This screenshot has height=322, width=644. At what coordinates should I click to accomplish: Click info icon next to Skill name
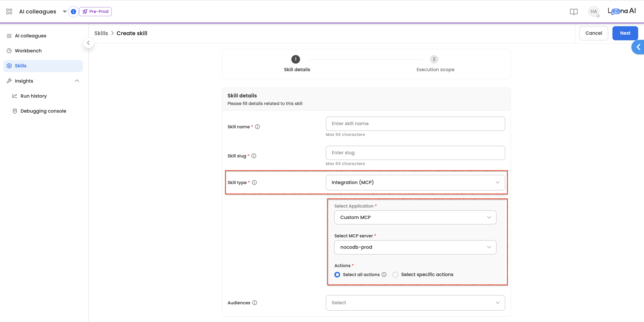[257, 127]
